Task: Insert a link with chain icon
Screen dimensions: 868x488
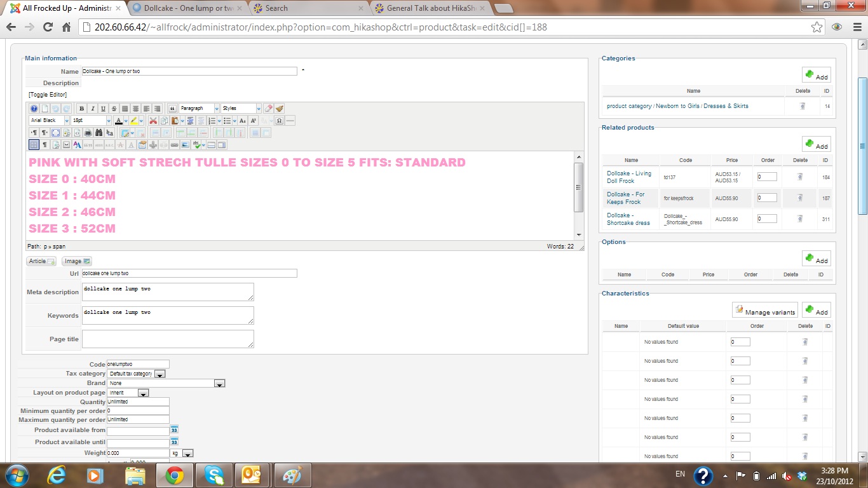Action: tap(175, 145)
